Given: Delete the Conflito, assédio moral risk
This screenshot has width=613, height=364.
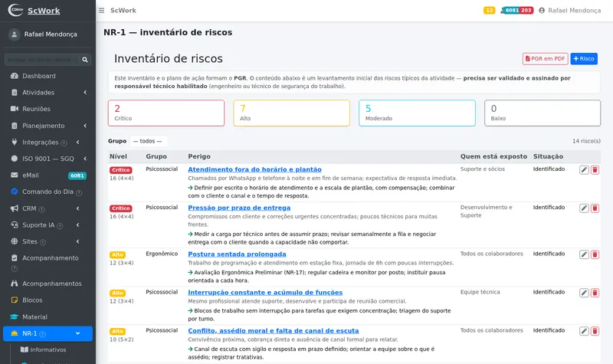Looking at the screenshot, I should pyautogui.click(x=595, y=331).
